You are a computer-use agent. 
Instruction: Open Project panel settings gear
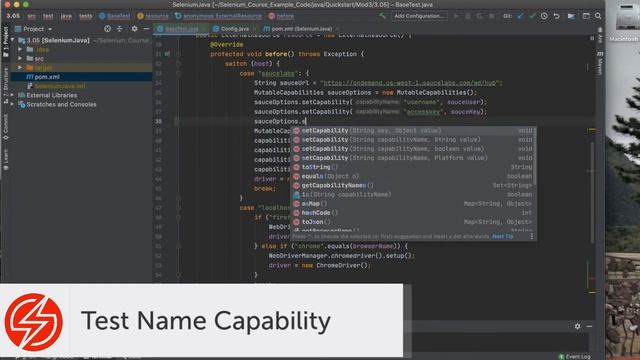tap(134, 29)
